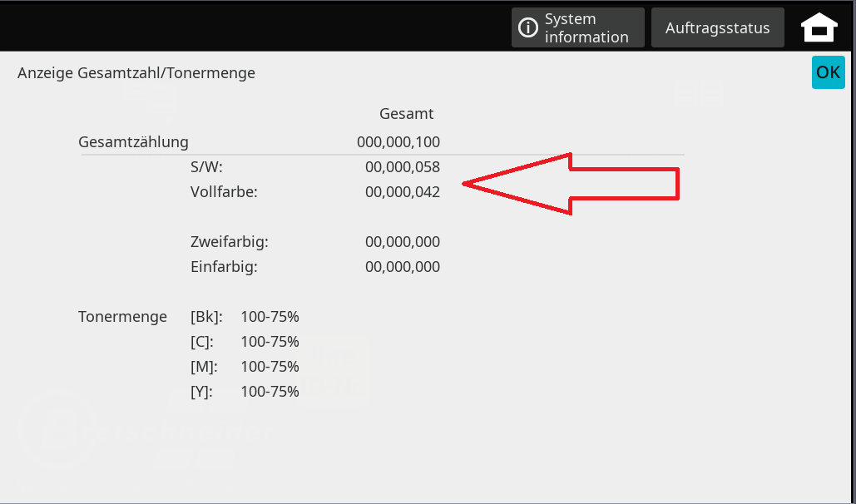Image resolution: width=856 pixels, height=504 pixels.
Task: Select the Gesamtzählung row label
Action: point(133,142)
